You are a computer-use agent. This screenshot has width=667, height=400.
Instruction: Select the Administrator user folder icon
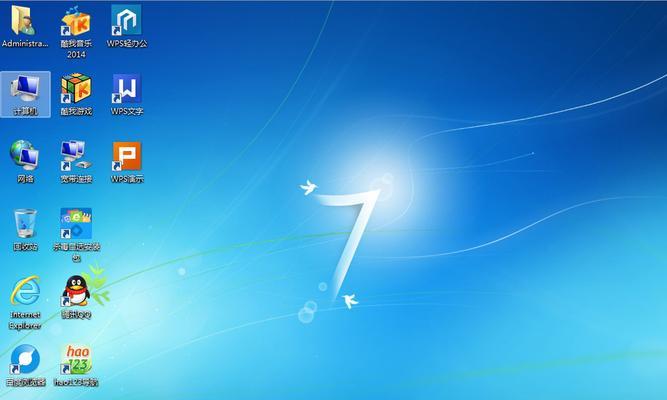click(24, 20)
